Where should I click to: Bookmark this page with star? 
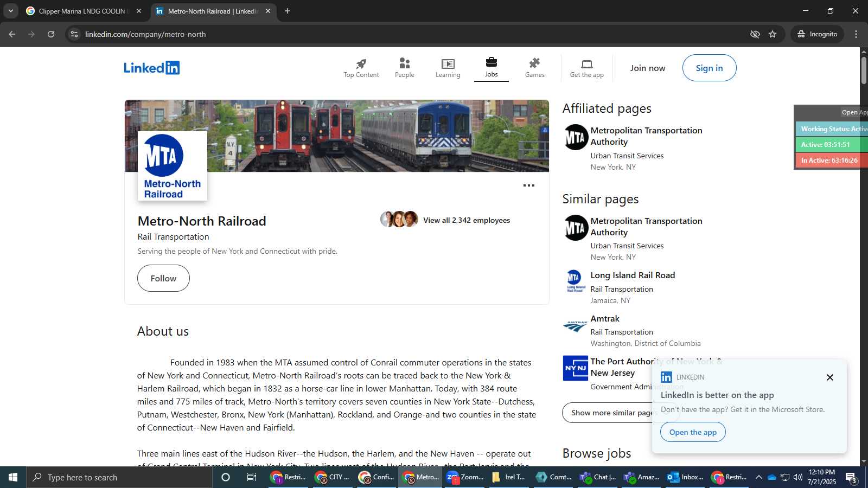point(773,34)
